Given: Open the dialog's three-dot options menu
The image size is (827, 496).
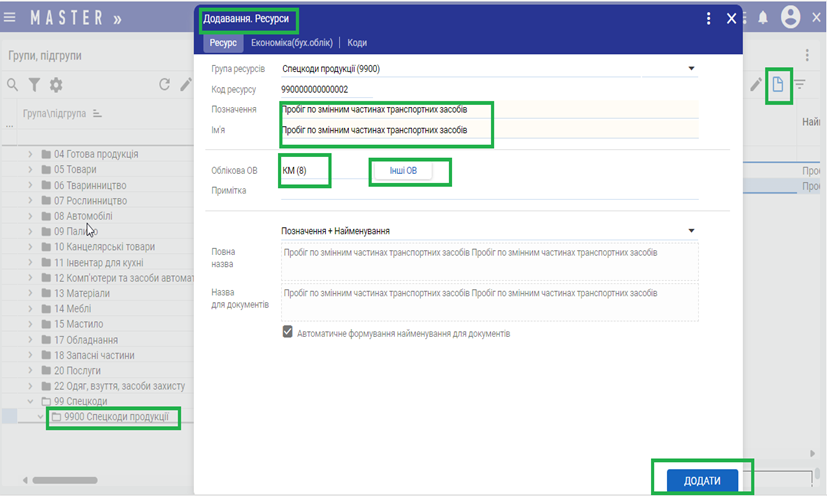Looking at the screenshot, I should click(709, 19).
